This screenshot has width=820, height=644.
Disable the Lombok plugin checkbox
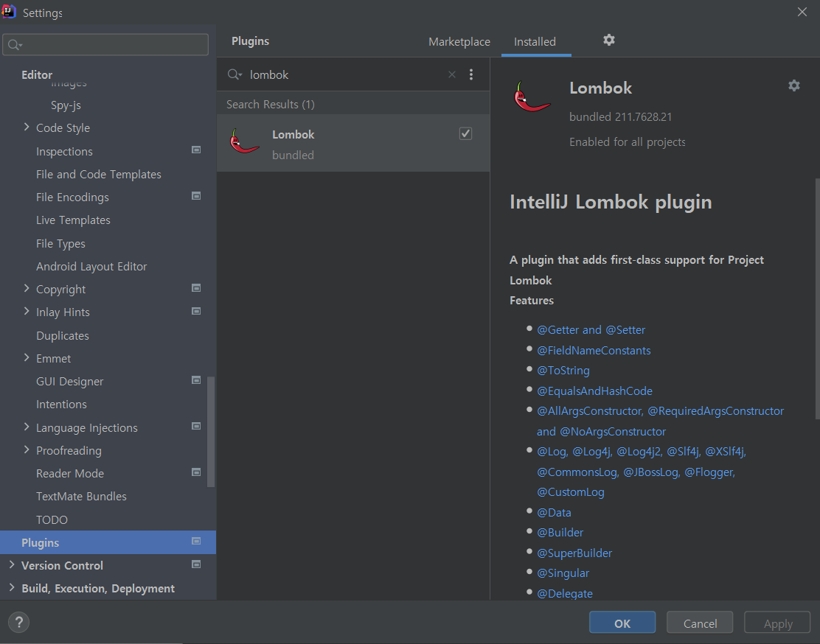[465, 134]
